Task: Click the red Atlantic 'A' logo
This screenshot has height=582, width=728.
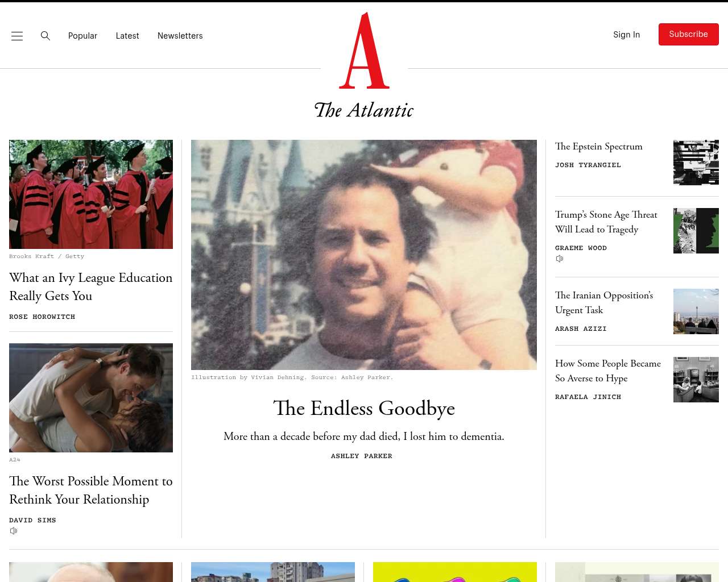Action: 365,51
